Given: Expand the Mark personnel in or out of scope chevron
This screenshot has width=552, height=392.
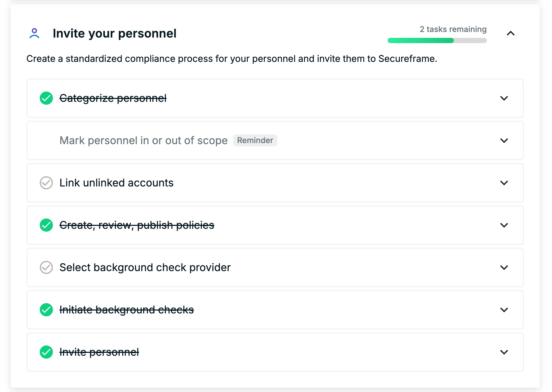Looking at the screenshot, I should pyautogui.click(x=504, y=140).
